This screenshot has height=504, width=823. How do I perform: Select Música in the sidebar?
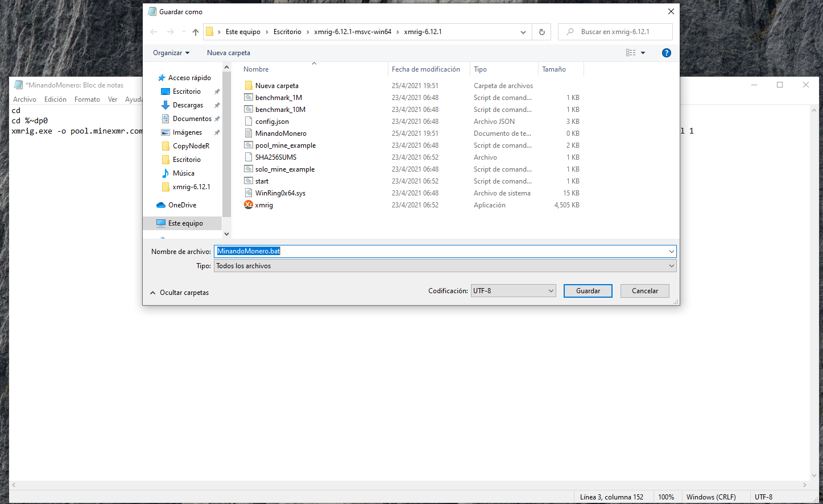click(x=183, y=173)
